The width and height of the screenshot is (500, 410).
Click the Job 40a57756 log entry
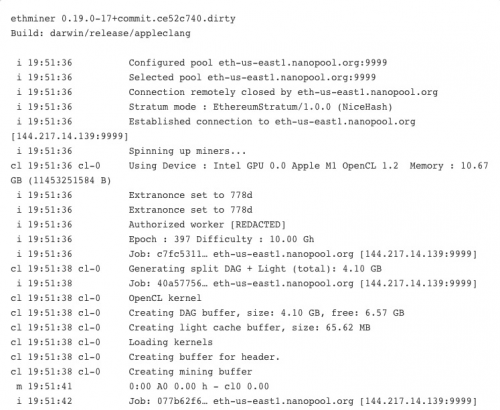coord(247,283)
